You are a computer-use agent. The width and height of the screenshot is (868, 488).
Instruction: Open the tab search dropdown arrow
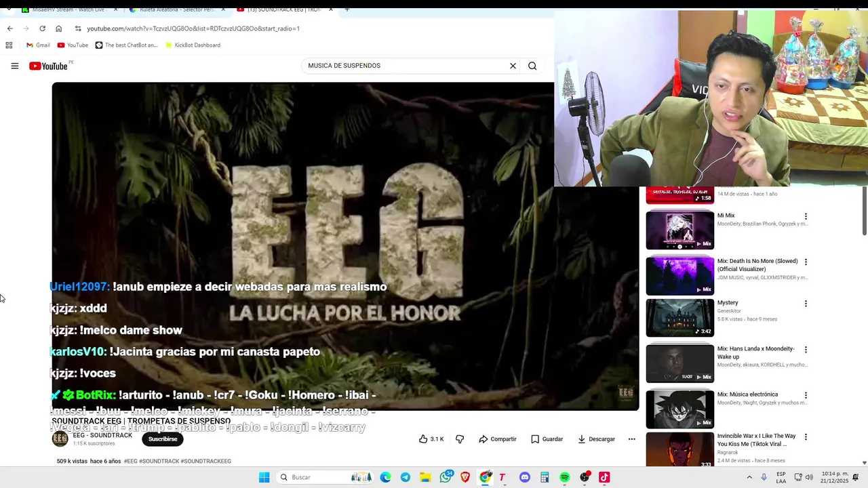click(x=8, y=9)
